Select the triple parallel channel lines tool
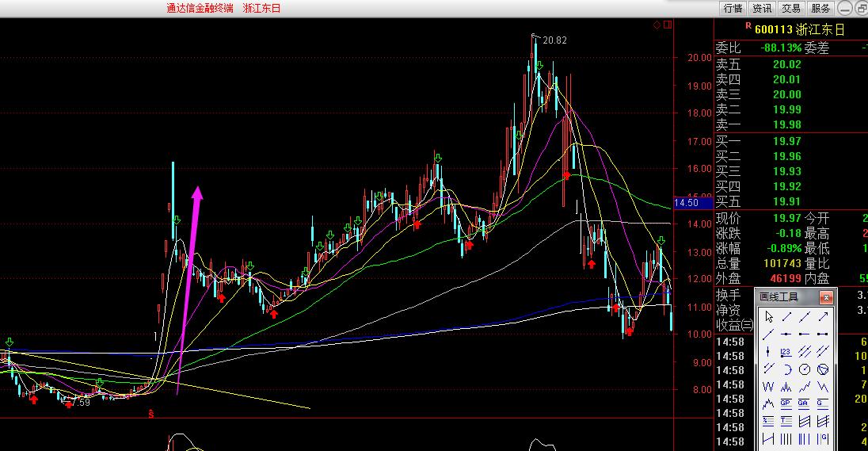This screenshot has width=868, height=451. pos(805,351)
